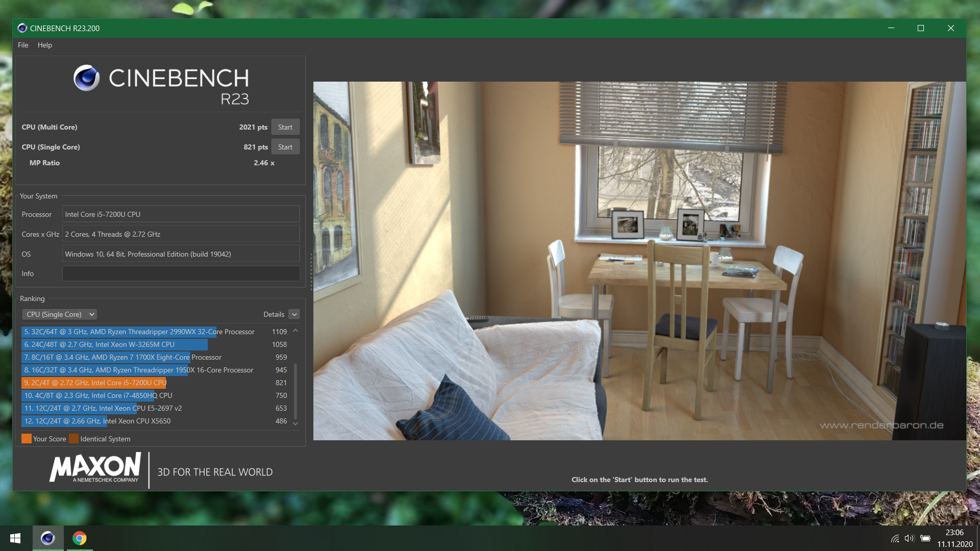Screen dimensions: 980x551
Task: Click the battery status tray icon
Action: (x=925, y=538)
